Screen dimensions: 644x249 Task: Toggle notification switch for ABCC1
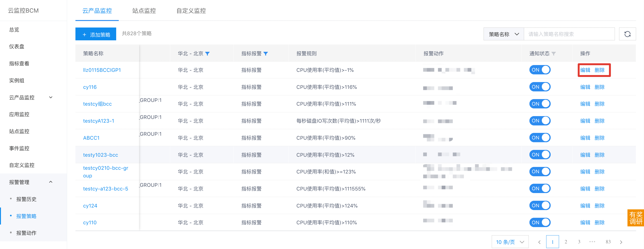540,138
